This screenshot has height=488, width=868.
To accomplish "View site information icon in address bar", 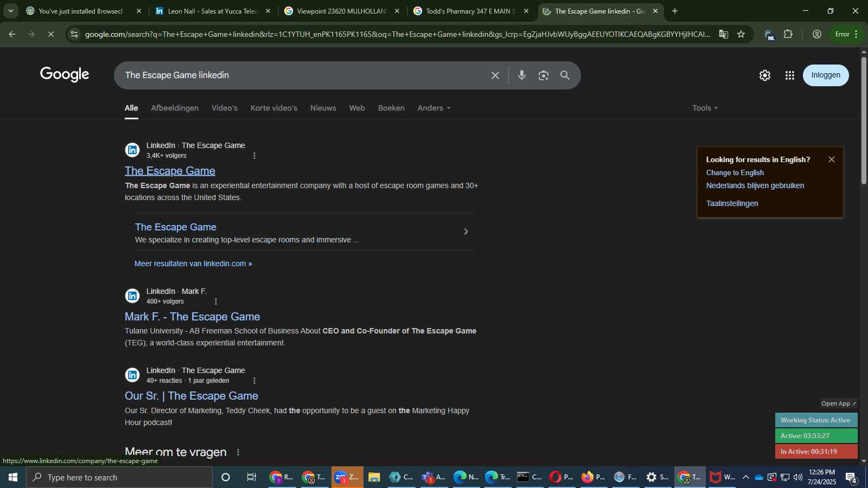I will [x=74, y=34].
